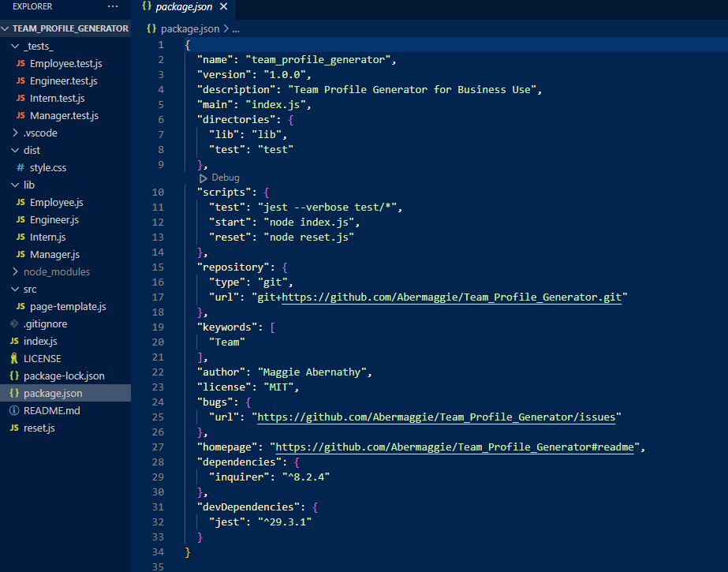Select the .gitignore file

(x=44, y=323)
